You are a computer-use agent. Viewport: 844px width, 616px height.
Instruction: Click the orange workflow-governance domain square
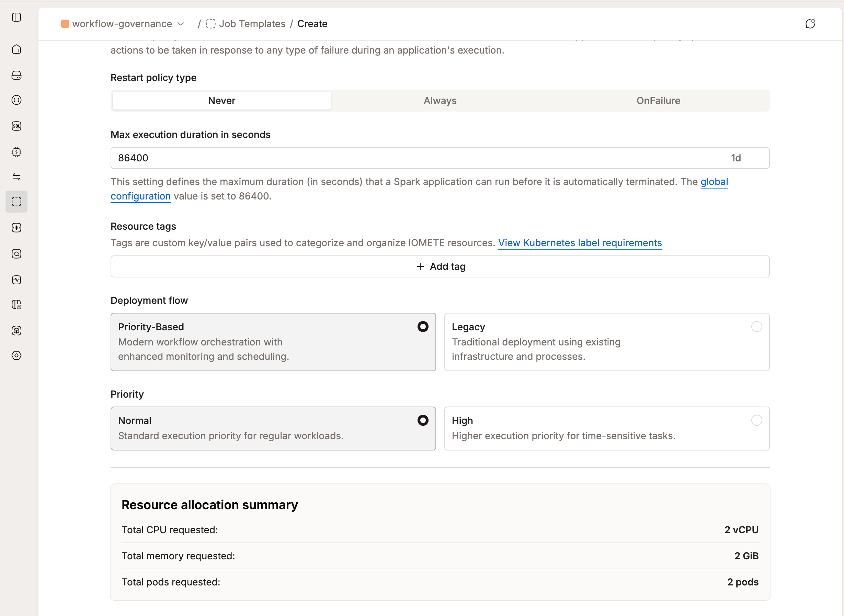[x=65, y=24]
